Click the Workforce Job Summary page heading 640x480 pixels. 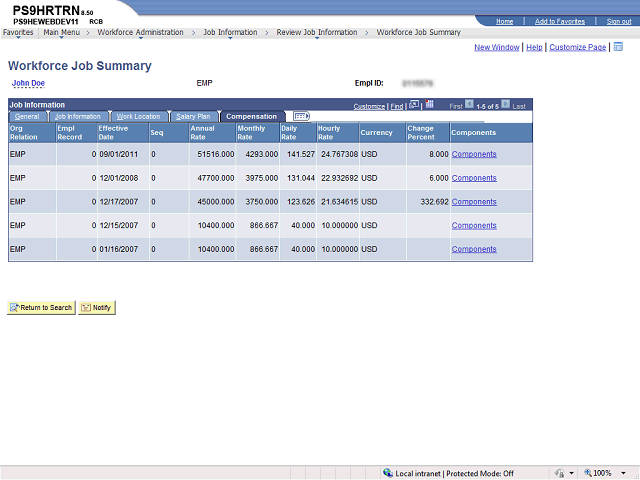pyautogui.click(x=80, y=66)
